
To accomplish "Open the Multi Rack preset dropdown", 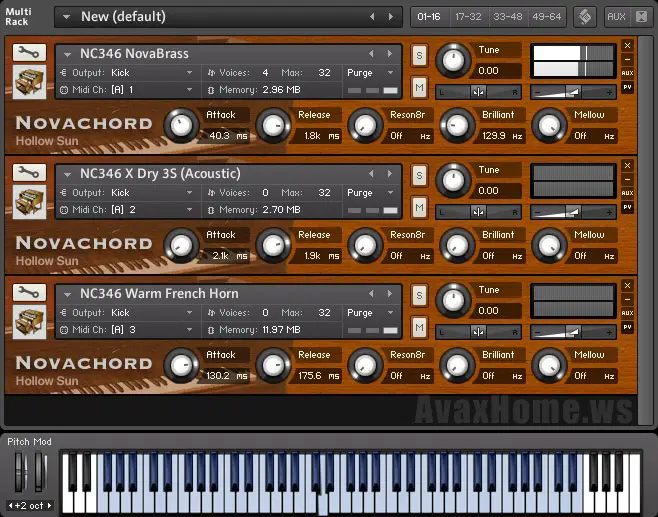I will (66, 17).
